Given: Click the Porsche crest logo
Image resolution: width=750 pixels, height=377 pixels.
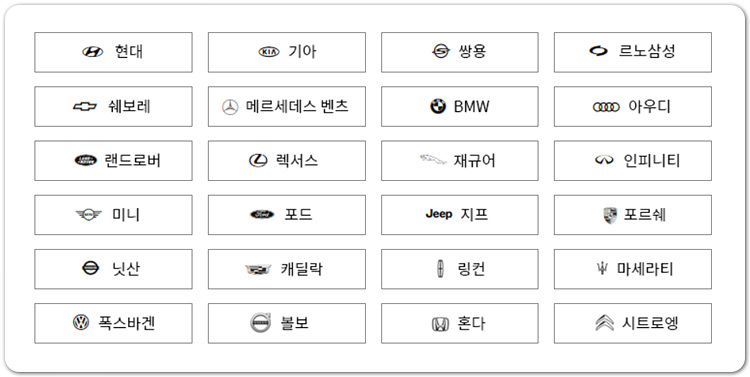Looking at the screenshot, I should (x=610, y=215).
